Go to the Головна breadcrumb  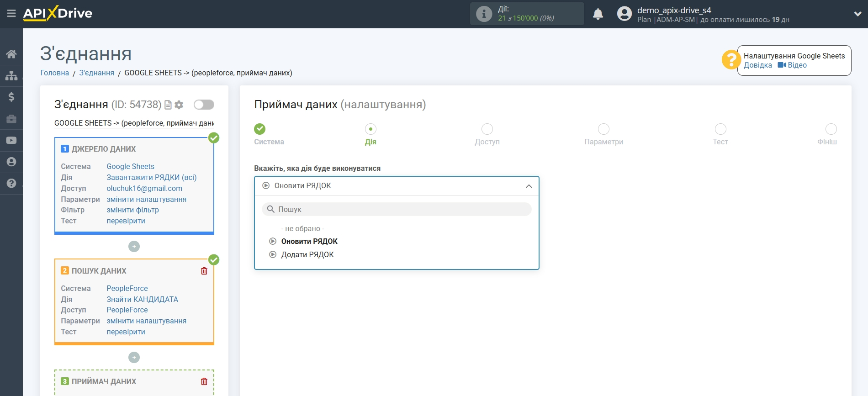55,73
